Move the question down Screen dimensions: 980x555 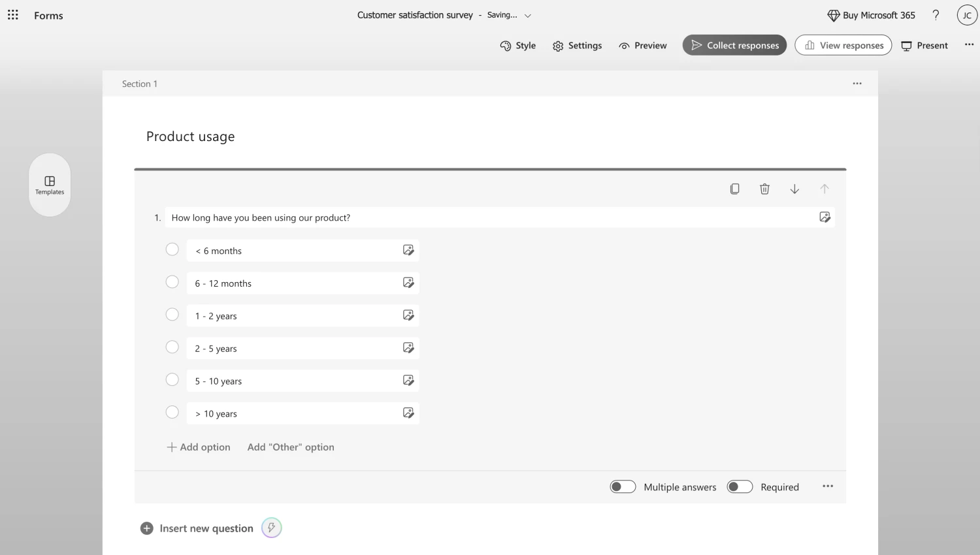click(x=794, y=189)
